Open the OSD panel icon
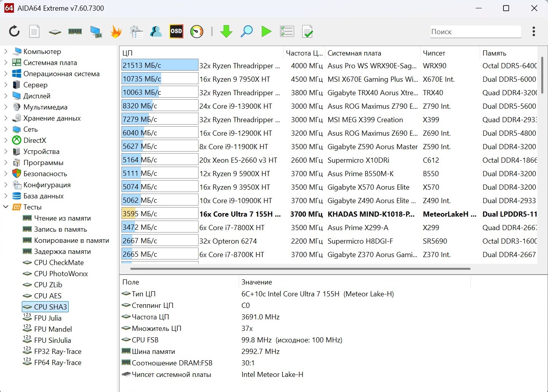 tap(176, 31)
